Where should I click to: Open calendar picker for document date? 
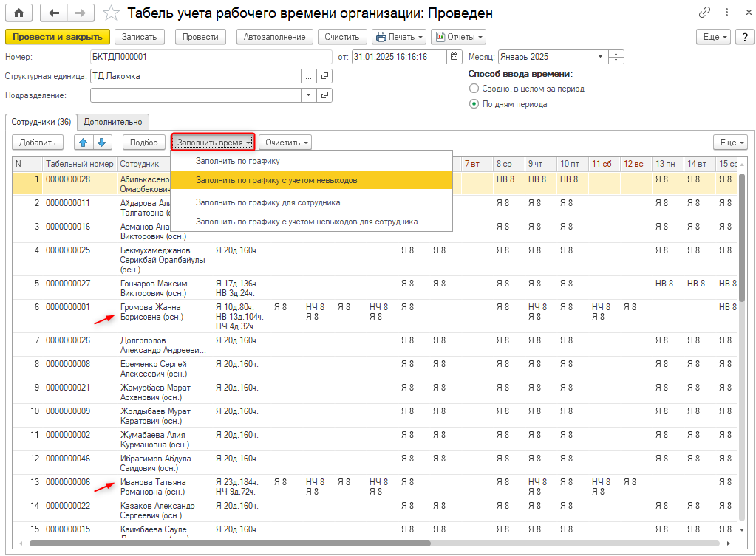tap(452, 56)
